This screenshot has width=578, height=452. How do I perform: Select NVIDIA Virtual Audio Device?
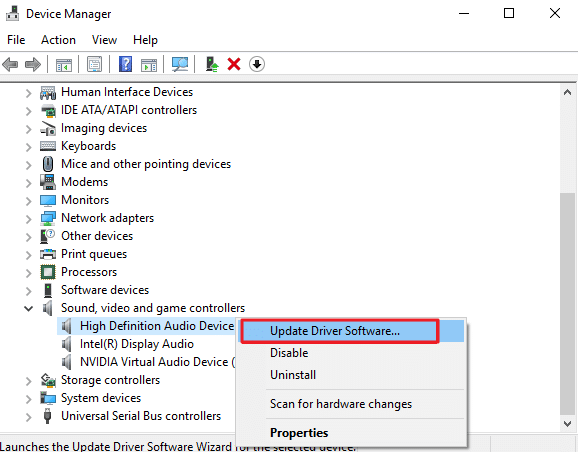(158, 362)
